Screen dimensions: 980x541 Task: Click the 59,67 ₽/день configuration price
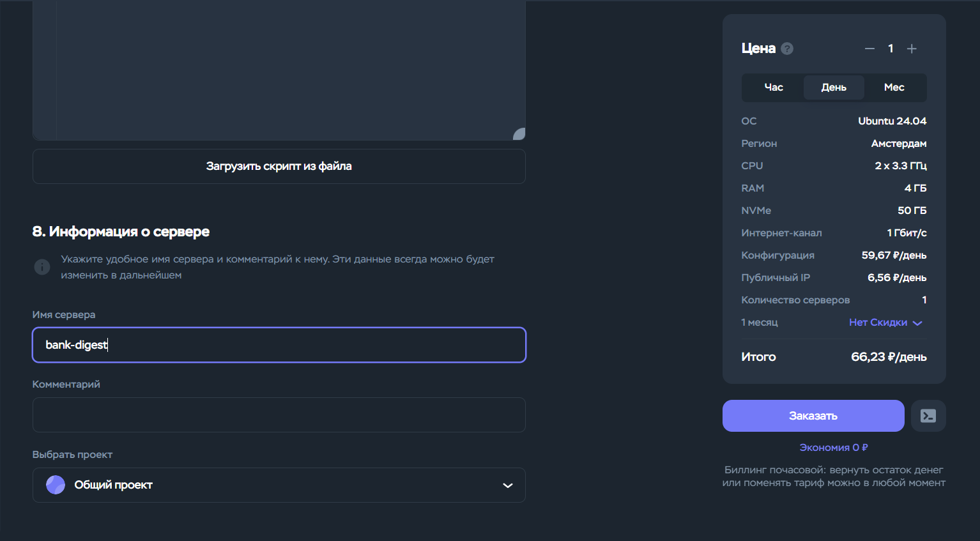(x=894, y=255)
